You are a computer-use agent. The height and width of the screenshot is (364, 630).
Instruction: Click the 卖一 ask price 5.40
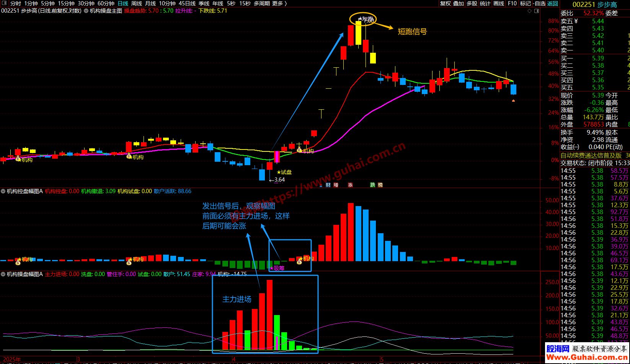(x=598, y=50)
